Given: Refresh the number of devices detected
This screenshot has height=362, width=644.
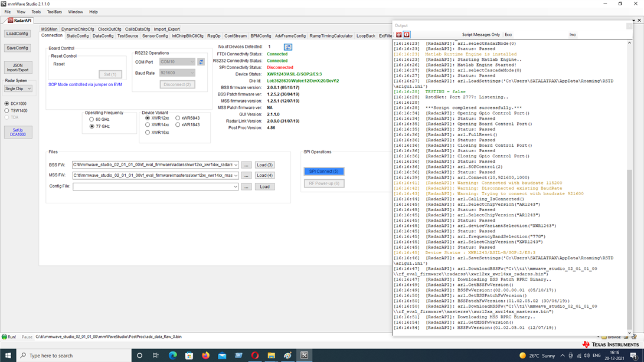Looking at the screenshot, I should [288, 47].
